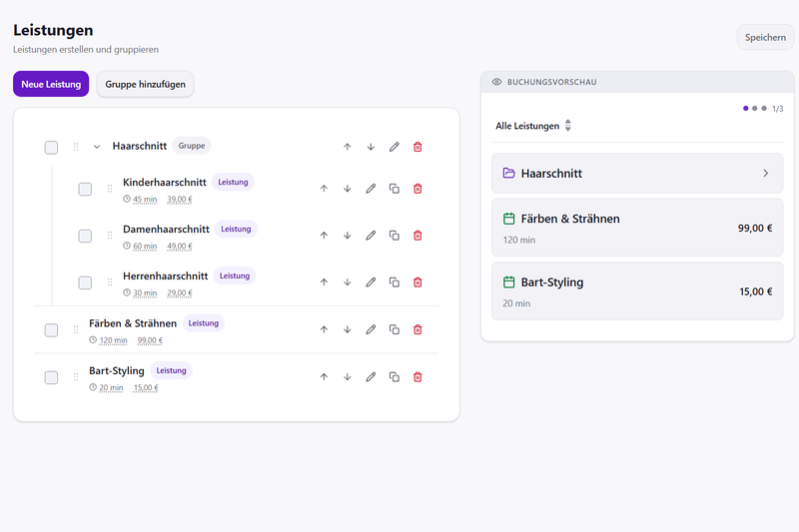799x532 pixels.
Task: Select Färben & Strähnen preview card
Action: click(x=637, y=228)
